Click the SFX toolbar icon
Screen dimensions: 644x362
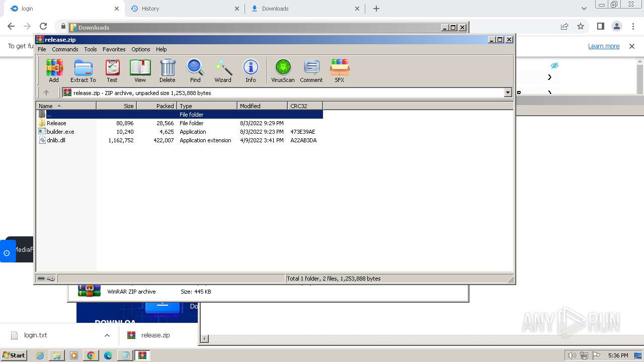coord(340,70)
